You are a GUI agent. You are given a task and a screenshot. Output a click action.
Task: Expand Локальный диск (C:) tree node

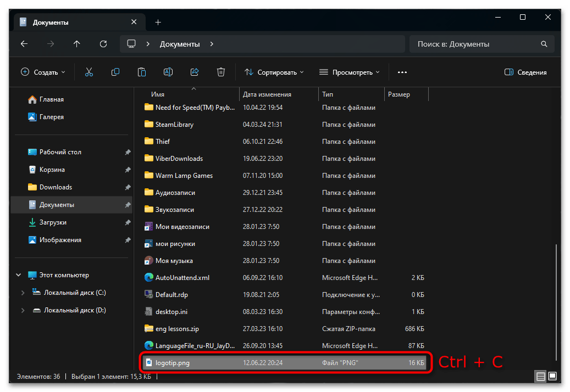[x=23, y=293]
